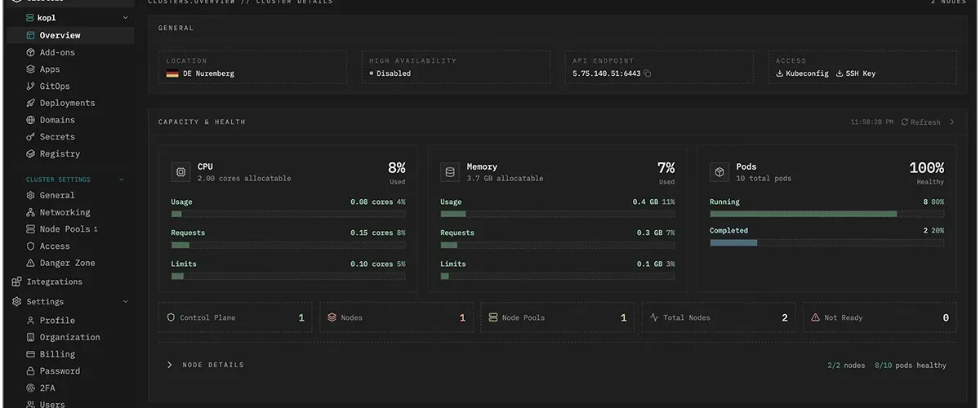This screenshot has height=408, width=980.
Task: Click the Apps stack icon
Action: 31,69
